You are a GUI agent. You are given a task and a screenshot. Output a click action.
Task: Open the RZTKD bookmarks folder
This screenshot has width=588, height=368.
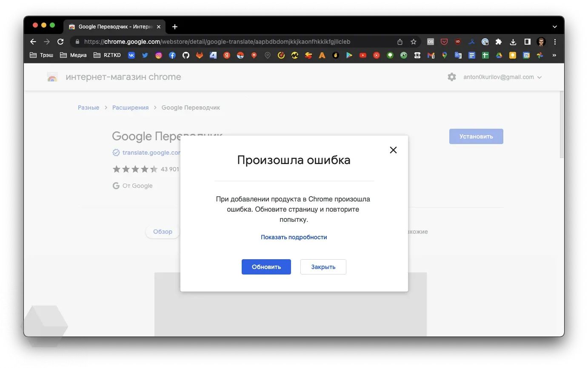(107, 55)
